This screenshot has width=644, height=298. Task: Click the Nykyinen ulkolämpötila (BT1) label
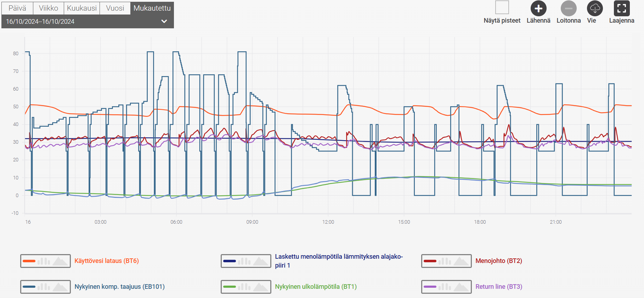[316, 287]
